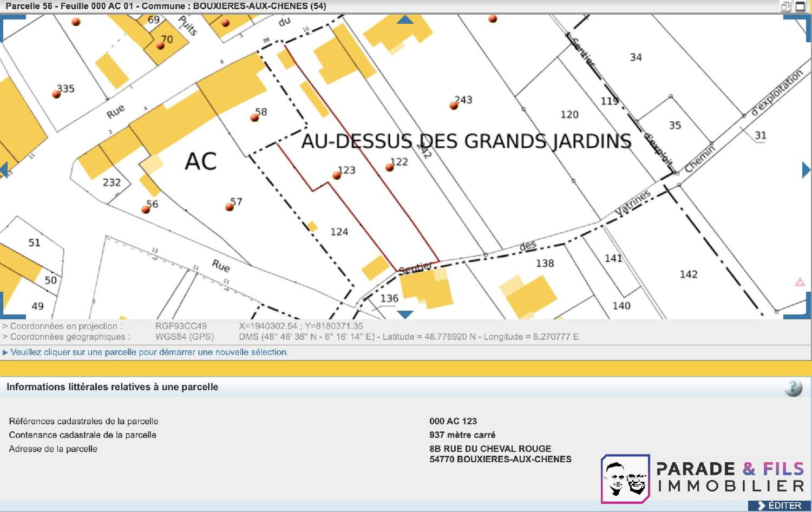Restore the panel with the overlapping windows icon
The width and height of the screenshot is (812, 512).
click(x=785, y=6)
